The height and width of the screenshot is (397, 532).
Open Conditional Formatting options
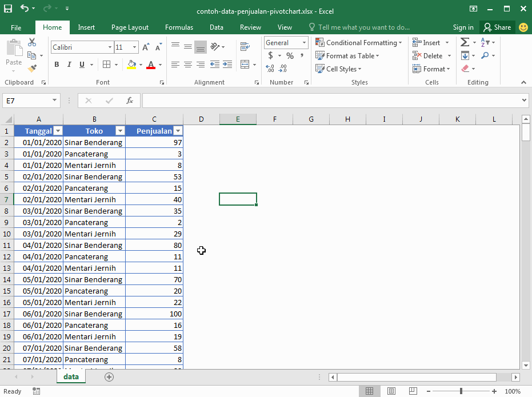coord(359,42)
